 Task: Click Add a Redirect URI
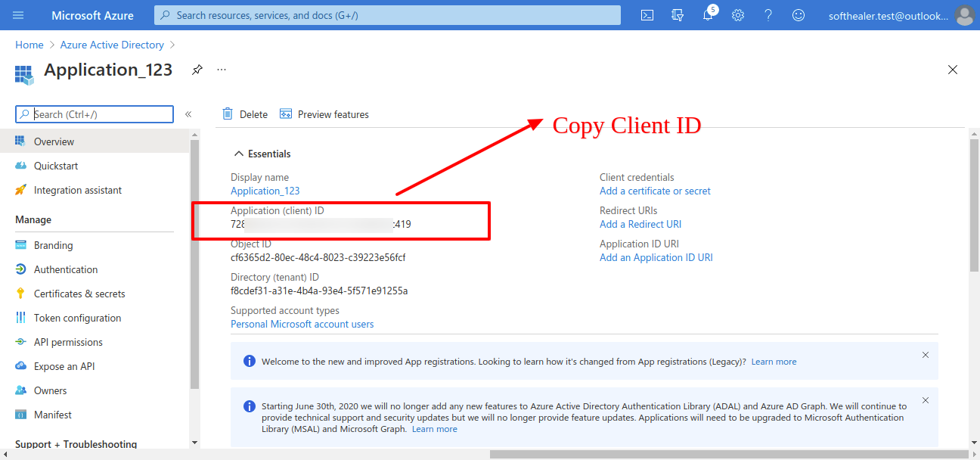tap(640, 224)
